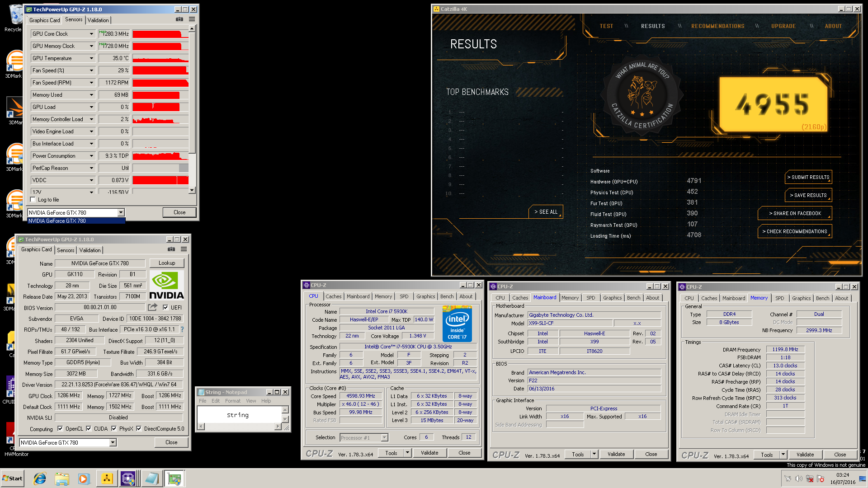Screen dimensions: 868x488
Task: Expand Memory Used sensor dropdown
Action: point(91,95)
